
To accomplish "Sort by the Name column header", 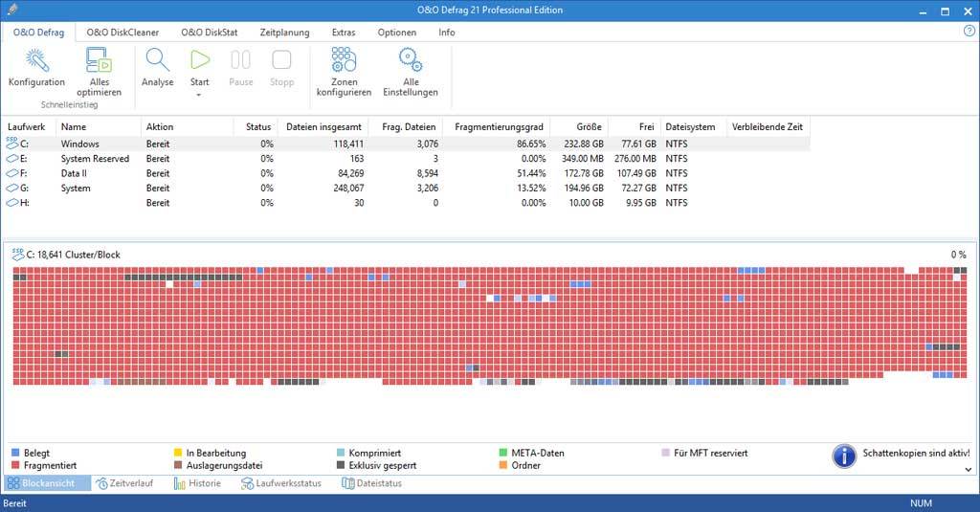I will pos(99,127).
